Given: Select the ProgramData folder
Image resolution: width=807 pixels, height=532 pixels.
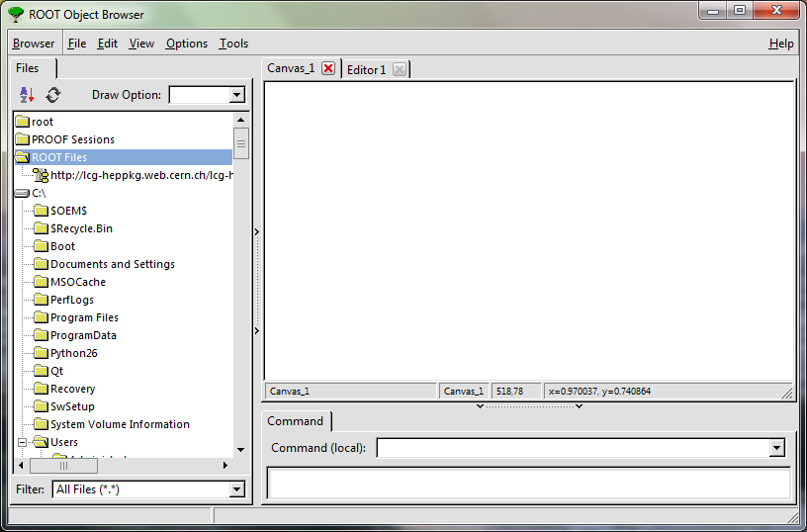Looking at the screenshot, I should (83, 335).
